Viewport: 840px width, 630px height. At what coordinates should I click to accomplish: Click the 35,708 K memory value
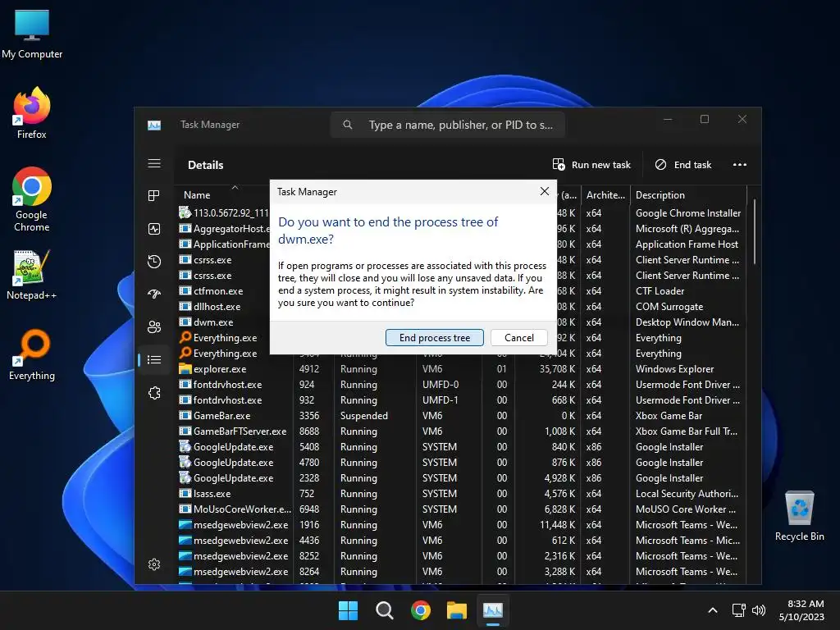(557, 368)
